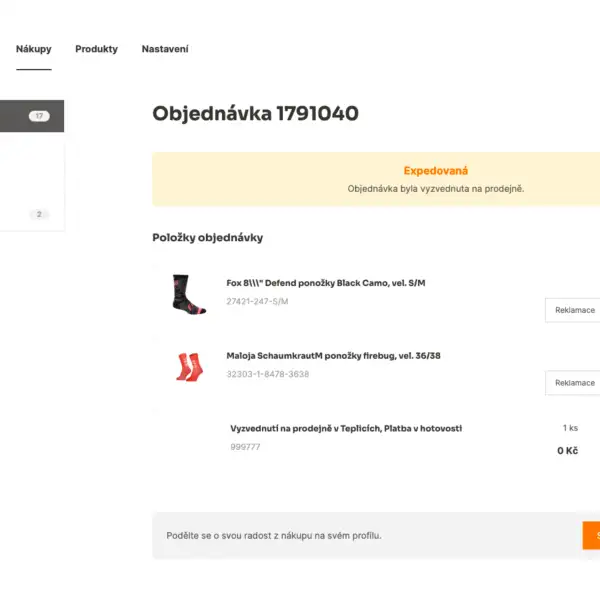Click the Objednávka 1791040 heading
This screenshot has width=600, height=600.
(256, 114)
